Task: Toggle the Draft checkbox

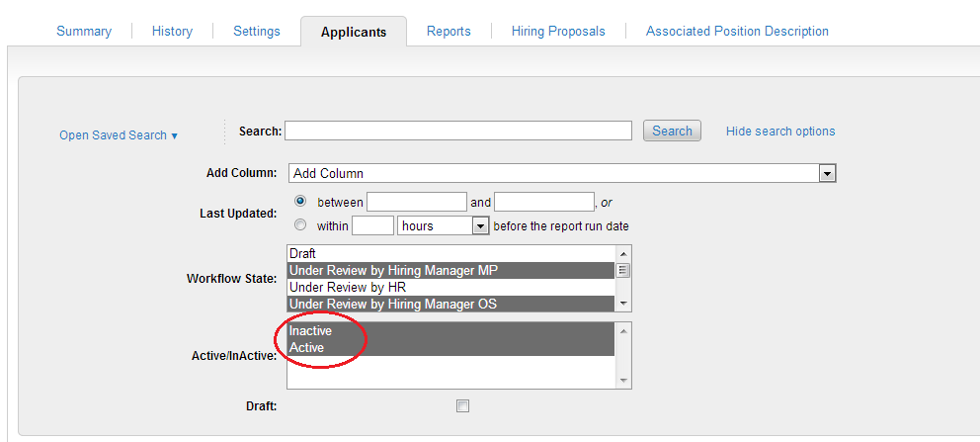Action: [462, 405]
